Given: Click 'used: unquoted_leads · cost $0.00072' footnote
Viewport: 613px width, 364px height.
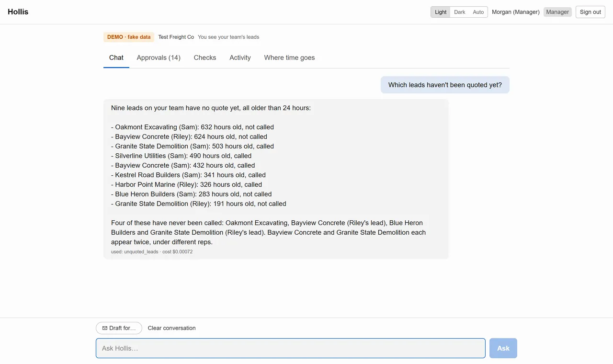Looking at the screenshot, I should (x=152, y=251).
